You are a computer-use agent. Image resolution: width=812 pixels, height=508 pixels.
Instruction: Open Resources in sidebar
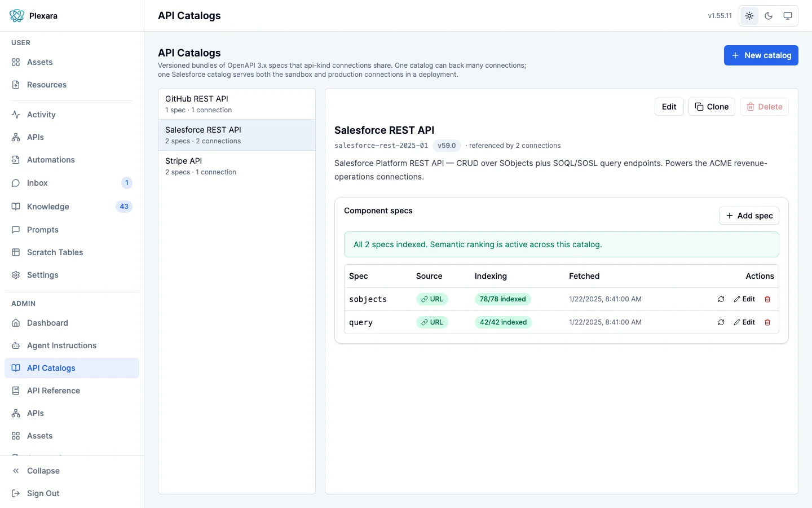coord(72,85)
